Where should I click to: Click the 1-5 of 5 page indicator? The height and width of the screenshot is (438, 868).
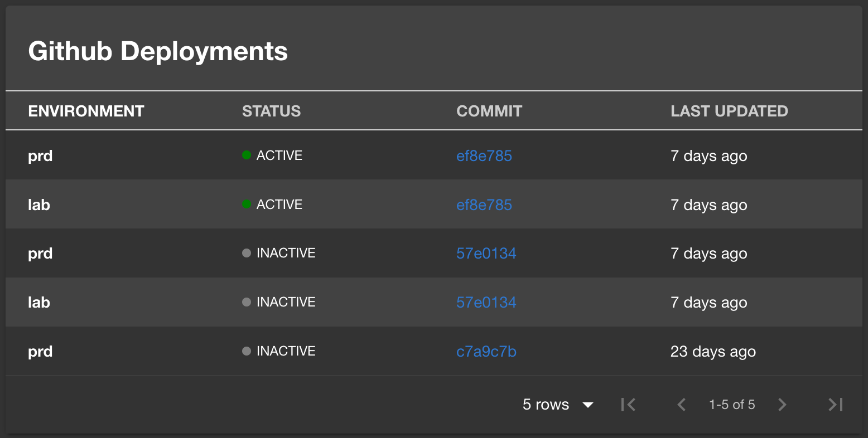point(731,405)
